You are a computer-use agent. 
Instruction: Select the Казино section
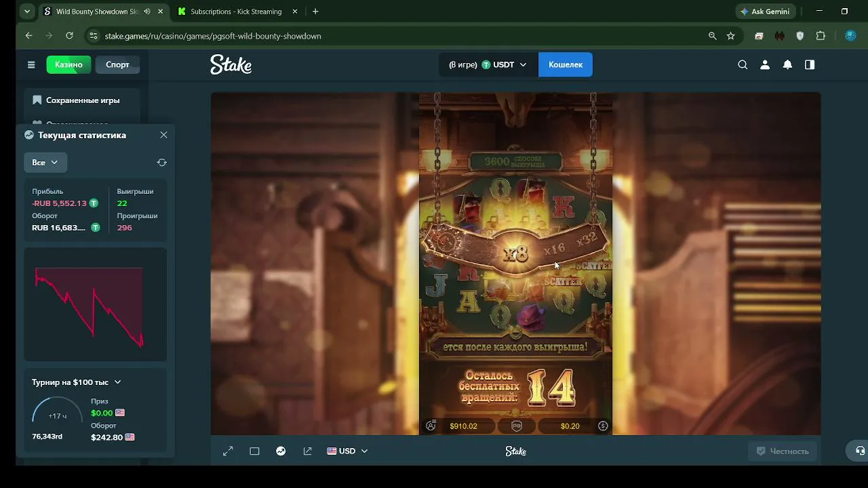click(x=68, y=65)
